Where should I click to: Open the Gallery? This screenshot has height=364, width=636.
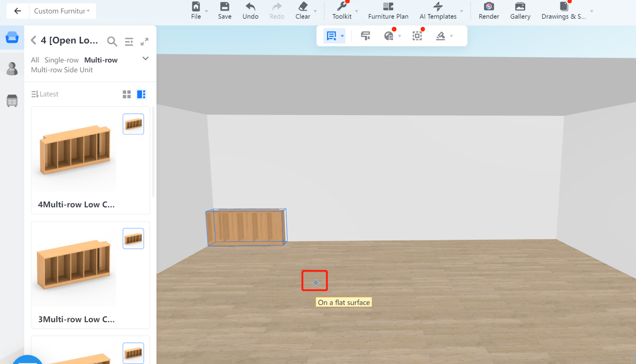point(520,7)
